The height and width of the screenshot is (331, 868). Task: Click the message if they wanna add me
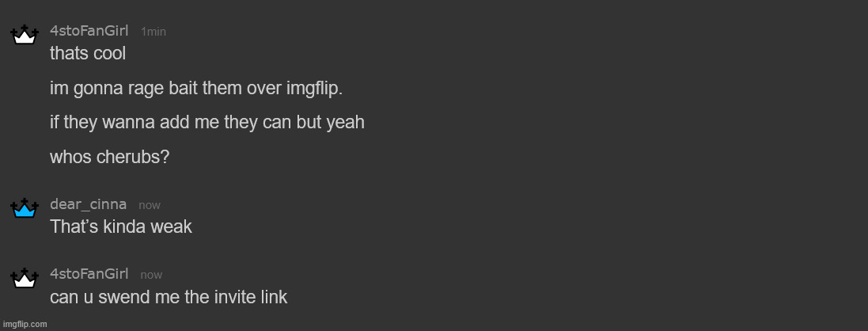[207, 123]
